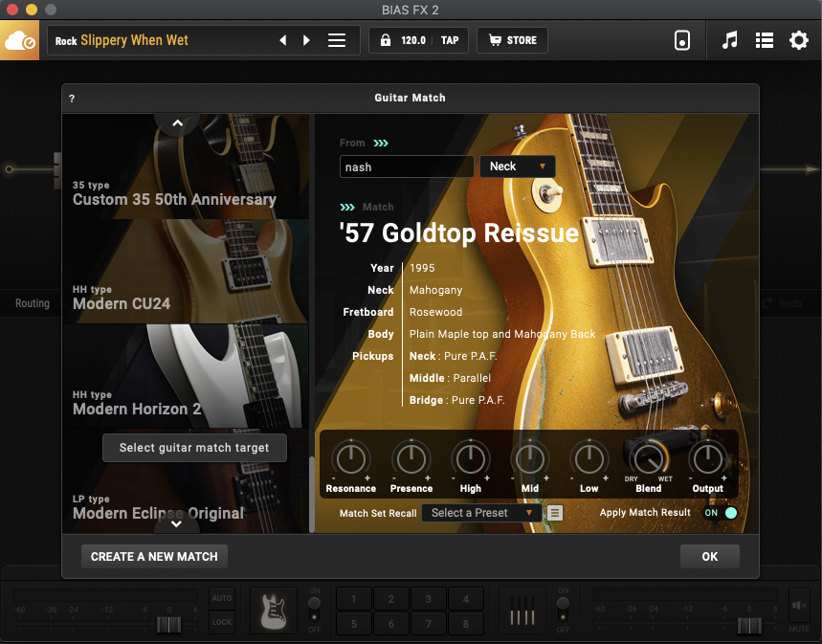Viewport: 822px width, 644px height.
Task: Tap tempo with the TAP button
Action: [450, 40]
